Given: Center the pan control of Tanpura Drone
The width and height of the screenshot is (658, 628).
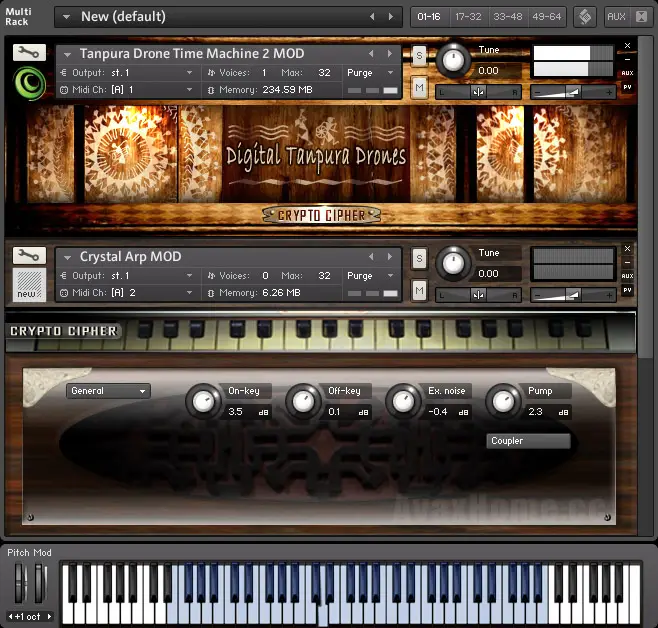Looking at the screenshot, I should [x=478, y=92].
